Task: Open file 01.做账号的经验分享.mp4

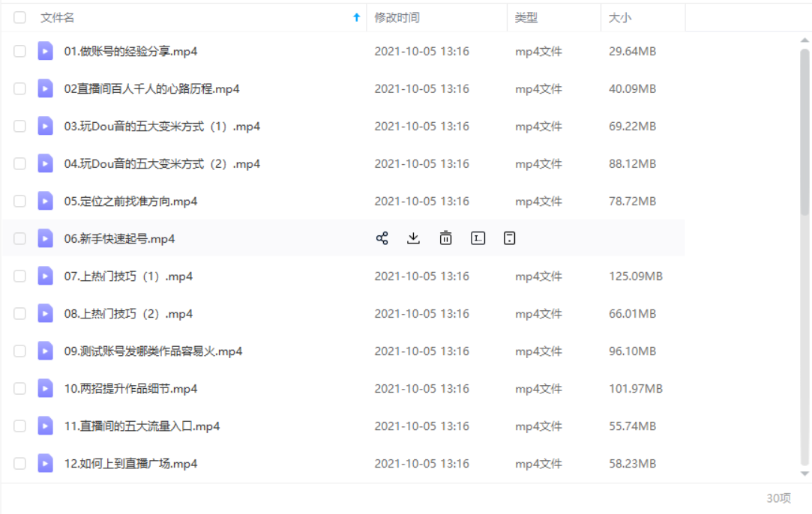Action: tap(130, 51)
